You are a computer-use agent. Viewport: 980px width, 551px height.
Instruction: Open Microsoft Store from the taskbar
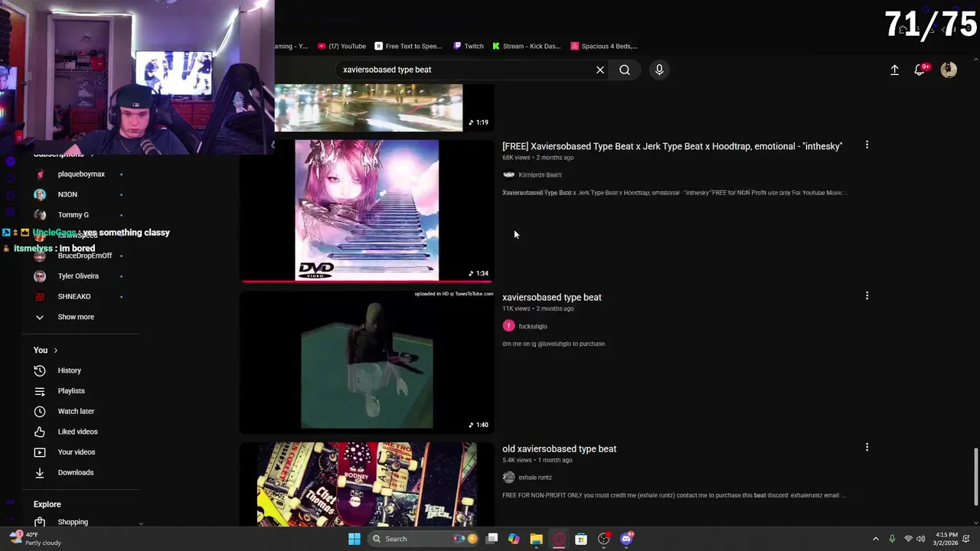point(581,539)
